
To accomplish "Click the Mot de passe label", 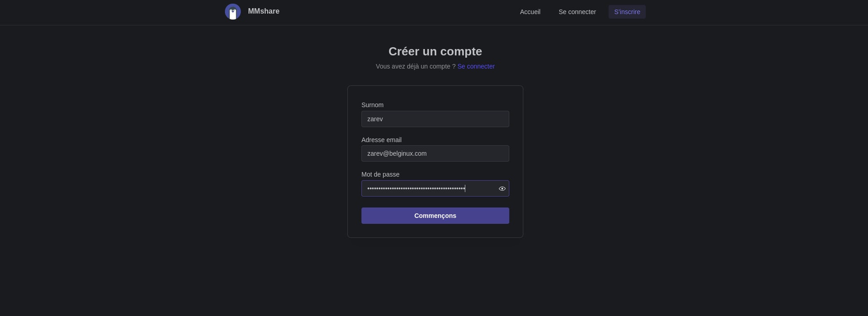I will [x=380, y=174].
